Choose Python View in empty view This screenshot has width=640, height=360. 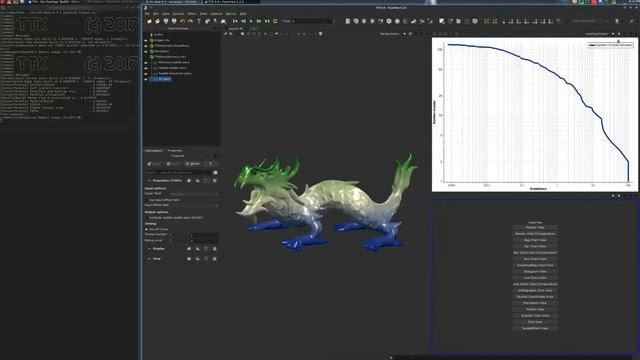[535, 309]
